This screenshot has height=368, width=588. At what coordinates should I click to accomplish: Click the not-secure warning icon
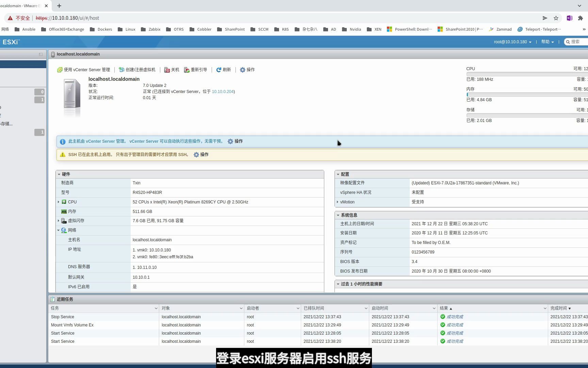coord(10,18)
